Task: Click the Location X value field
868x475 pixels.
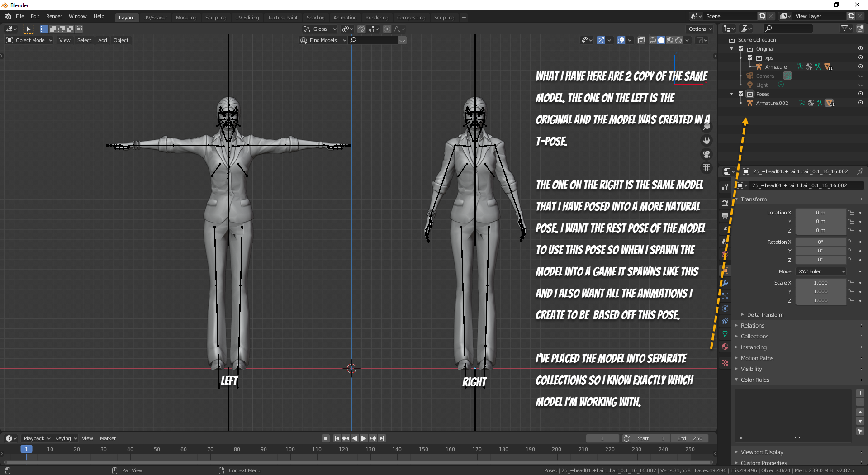Action: tap(820, 213)
